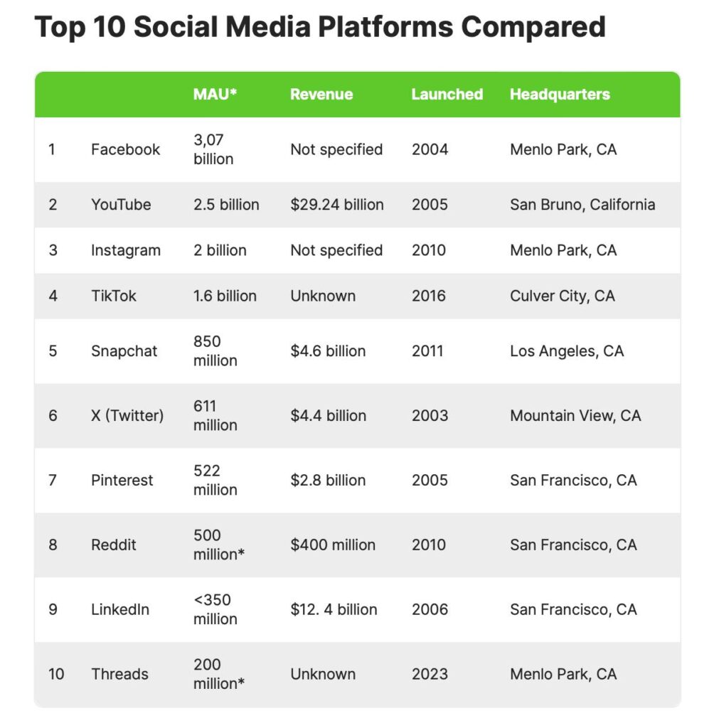The image size is (714, 728).
Task: Click the Reddit row name
Action: 114,545
